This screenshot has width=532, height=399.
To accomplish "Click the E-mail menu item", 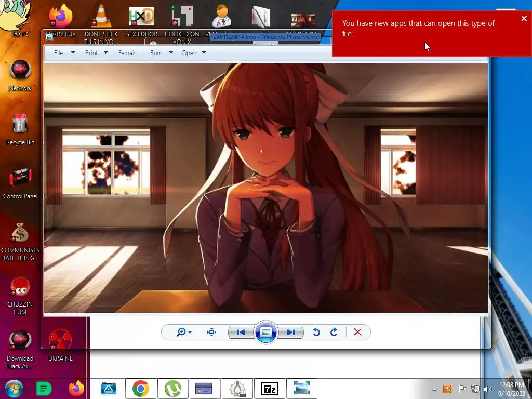I will point(127,53).
